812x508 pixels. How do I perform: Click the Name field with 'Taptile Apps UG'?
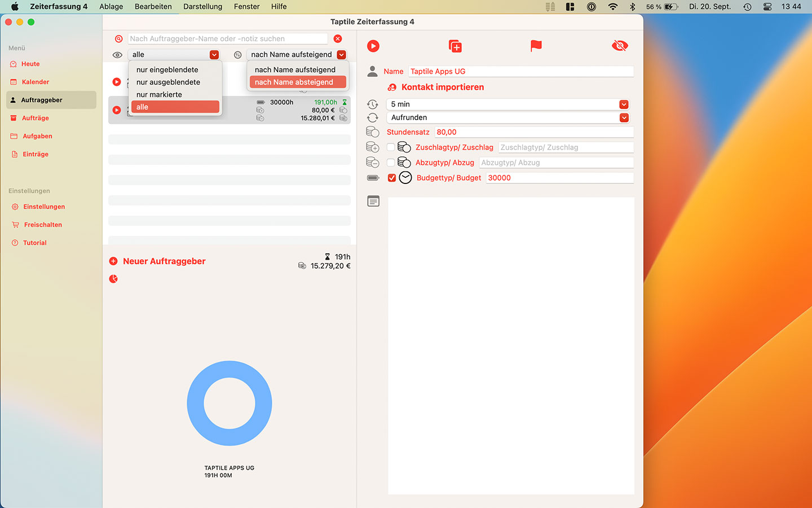[521, 71]
